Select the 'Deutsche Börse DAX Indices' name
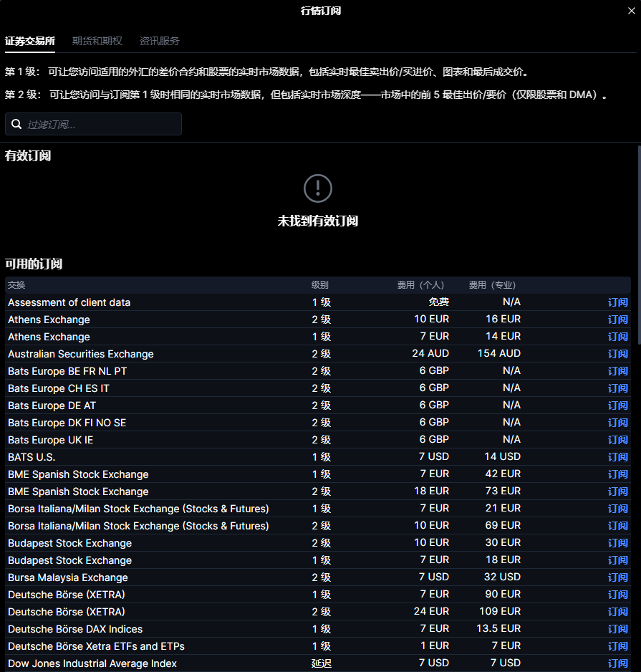The image size is (641, 672). (x=75, y=629)
